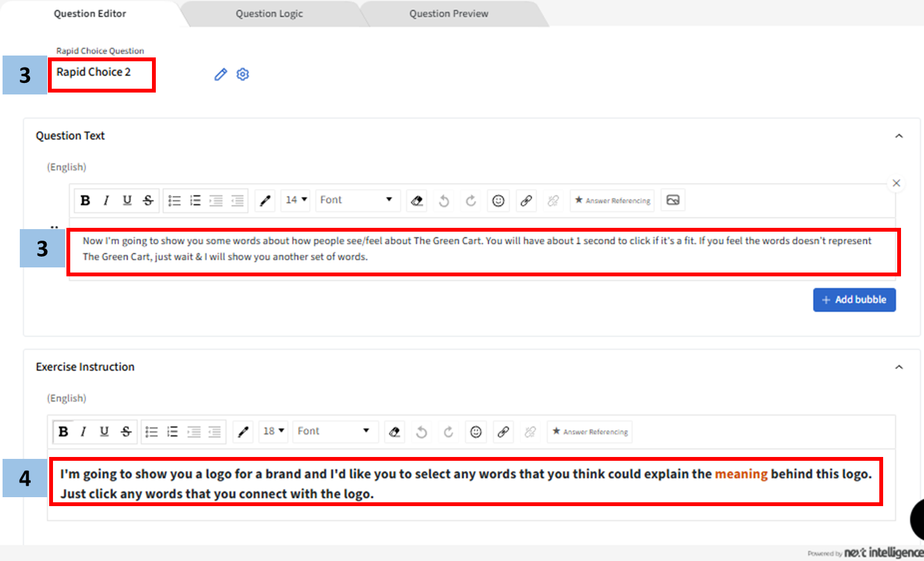Open the Font dropdown in Exercise Instruction toolbar
Viewport: 924px width, 561px height.
tap(334, 431)
